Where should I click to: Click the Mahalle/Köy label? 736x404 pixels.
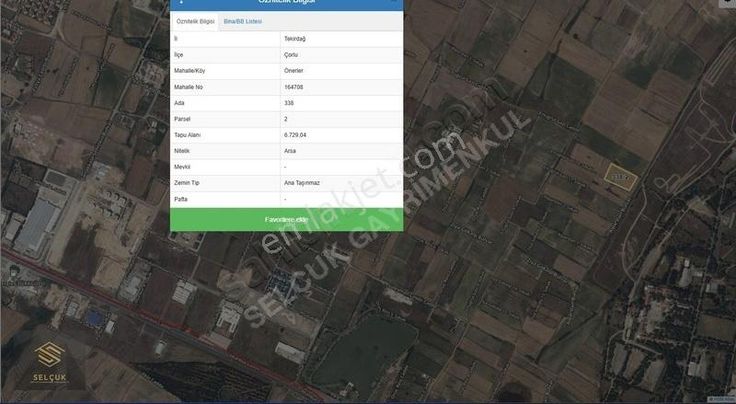pos(190,71)
